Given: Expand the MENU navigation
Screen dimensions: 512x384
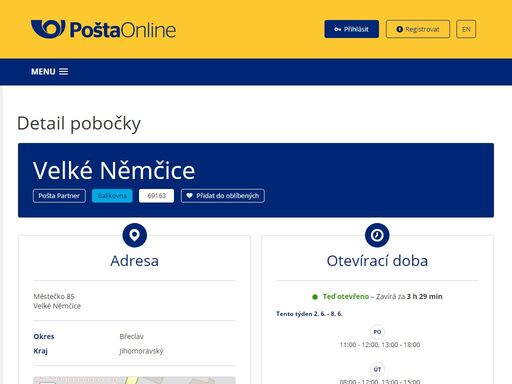Looking at the screenshot, I should tap(50, 72).
